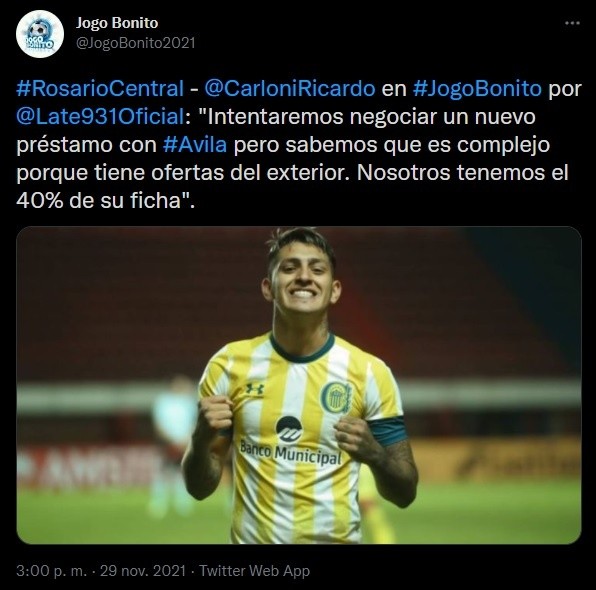Click the Under Armour logo on the shirt
Screen dimensions: 596x590
254,389
